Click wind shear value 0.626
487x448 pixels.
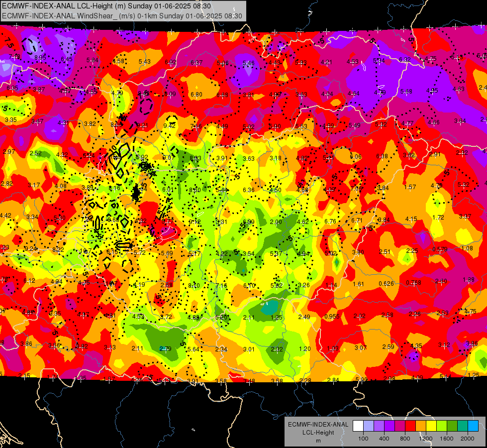pyautogui.click(x=386, y=284)
